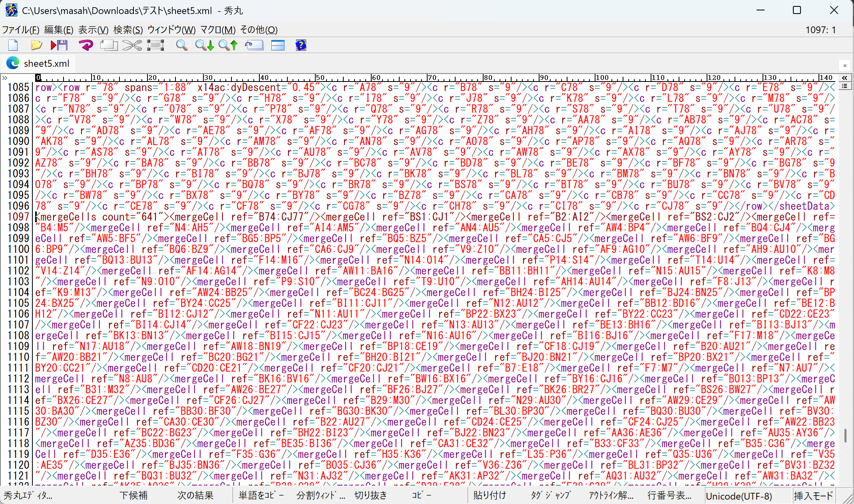Toggle 行番号表示 in the function bar
Image resolution: width=854 pixels, height=504 pixels.
[669, 496]
